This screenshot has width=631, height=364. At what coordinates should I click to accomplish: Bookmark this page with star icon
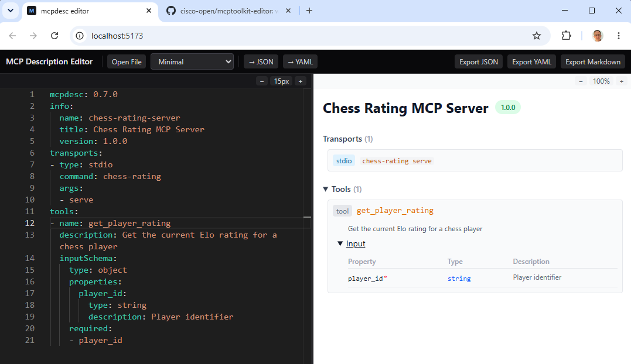537,36
